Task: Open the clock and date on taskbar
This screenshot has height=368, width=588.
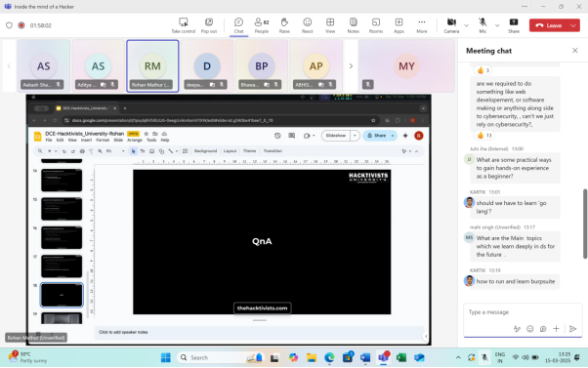Action: [559, 357]
